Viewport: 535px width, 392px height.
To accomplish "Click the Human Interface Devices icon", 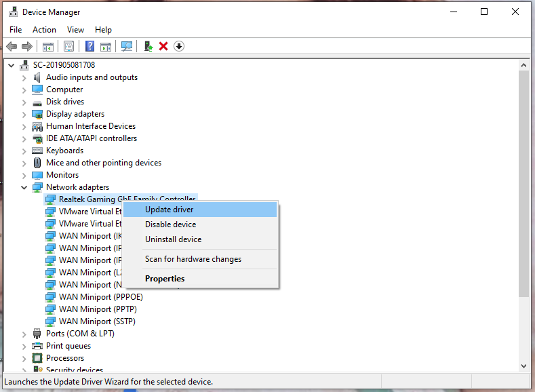I will (x=37, y=127).
